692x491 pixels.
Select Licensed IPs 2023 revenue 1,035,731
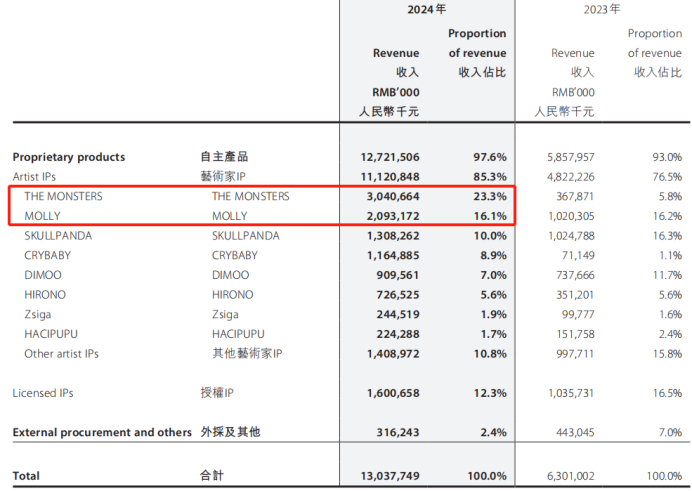(571, 393)
